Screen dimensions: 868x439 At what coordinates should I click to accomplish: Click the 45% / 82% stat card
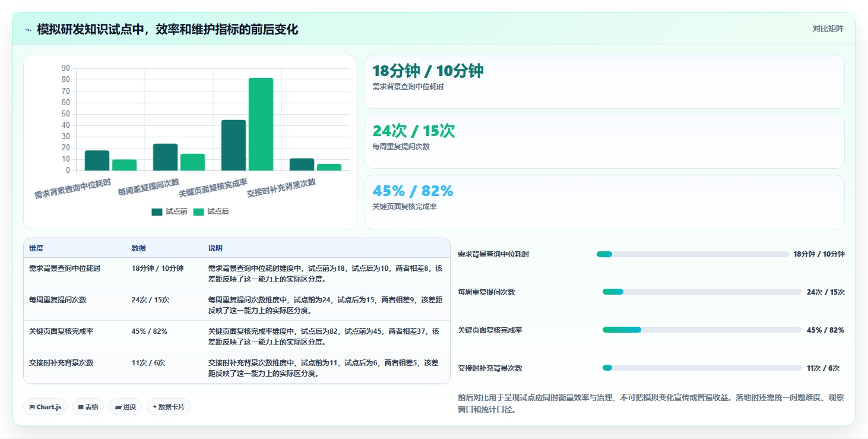(x=604, y=202)
